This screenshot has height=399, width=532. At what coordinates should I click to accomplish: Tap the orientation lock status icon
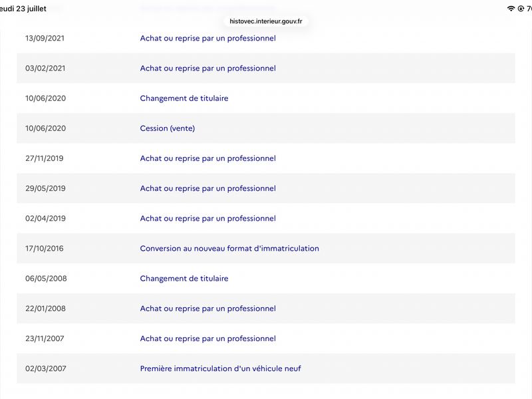pyautogui.click(x=521, y=9)
